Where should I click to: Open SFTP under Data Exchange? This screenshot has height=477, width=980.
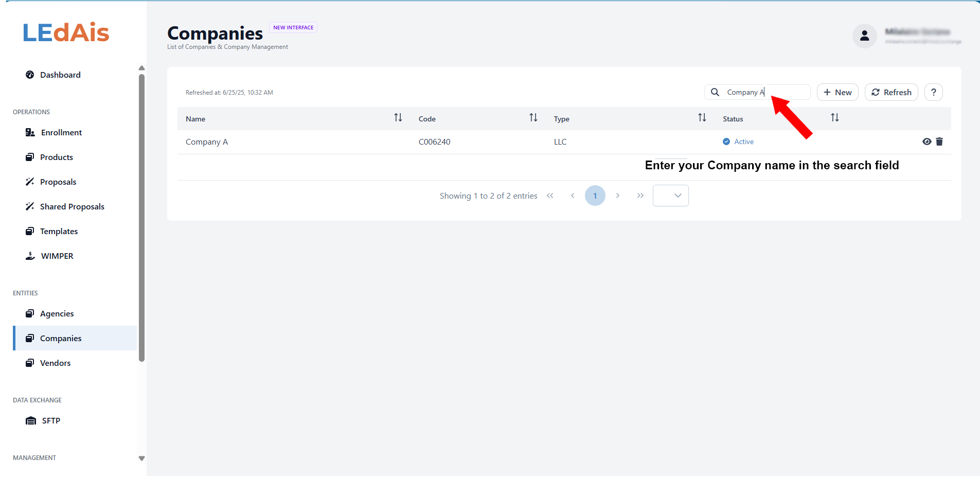(x=51, y=420)
